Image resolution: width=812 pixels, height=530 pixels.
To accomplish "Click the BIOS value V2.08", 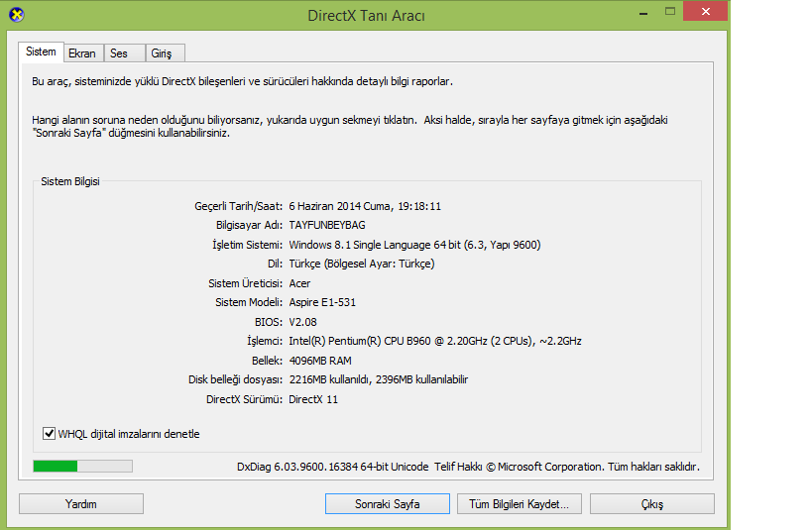I will (x=303, y=322).
